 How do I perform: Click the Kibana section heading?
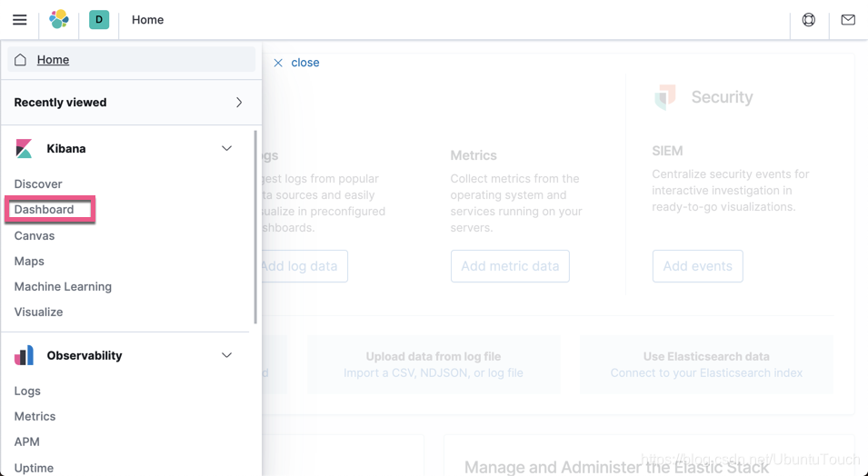66,148
